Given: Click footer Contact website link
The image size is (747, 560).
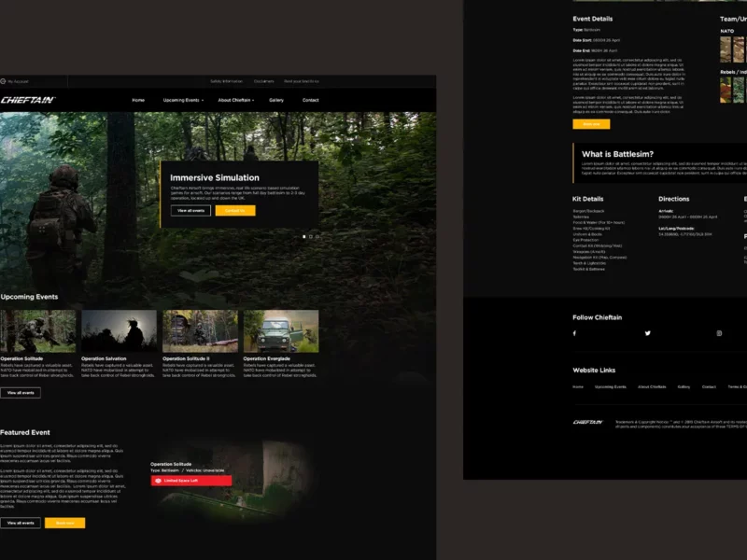Looking at the screenshot, I should click(x=709, y=386).
